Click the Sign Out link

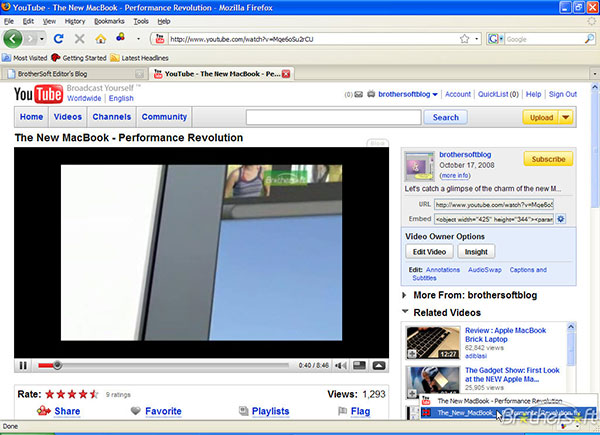(x=562, y=94)
